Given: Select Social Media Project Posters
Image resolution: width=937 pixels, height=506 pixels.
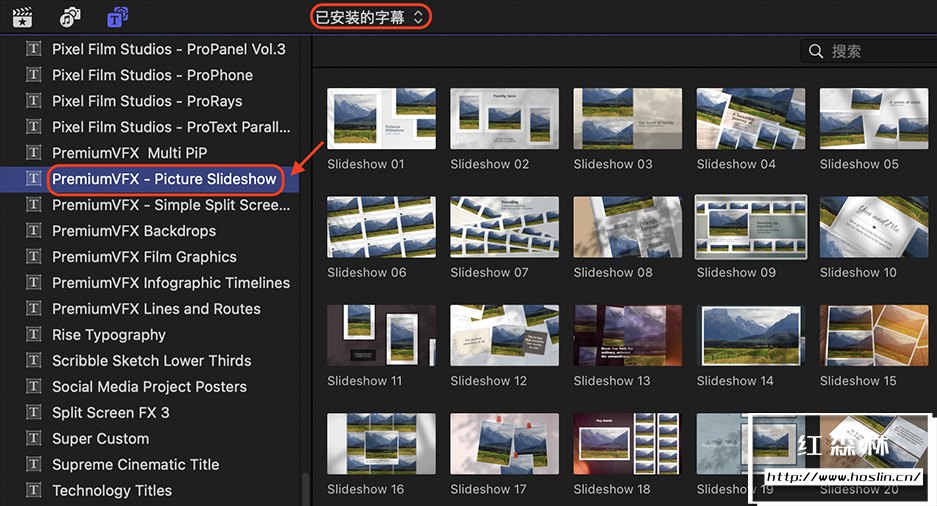Looking at the screenshot, I should click(x=149, y=387).
